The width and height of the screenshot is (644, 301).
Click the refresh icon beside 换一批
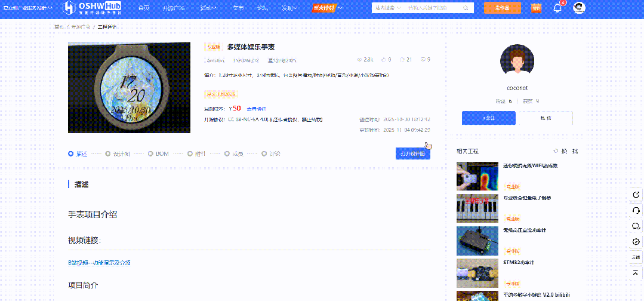(x=556, y=151)
